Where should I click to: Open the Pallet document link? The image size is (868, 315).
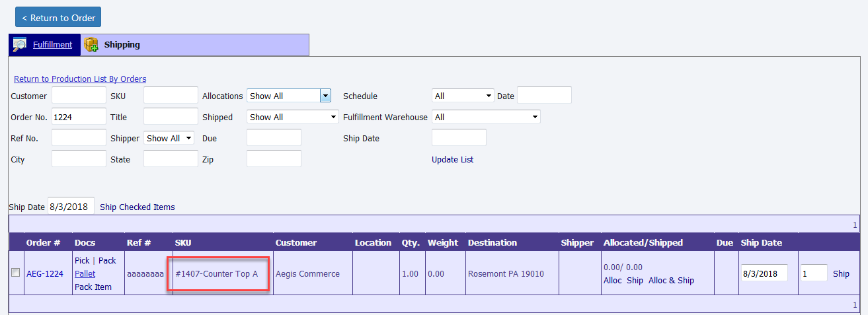[85, 273]
